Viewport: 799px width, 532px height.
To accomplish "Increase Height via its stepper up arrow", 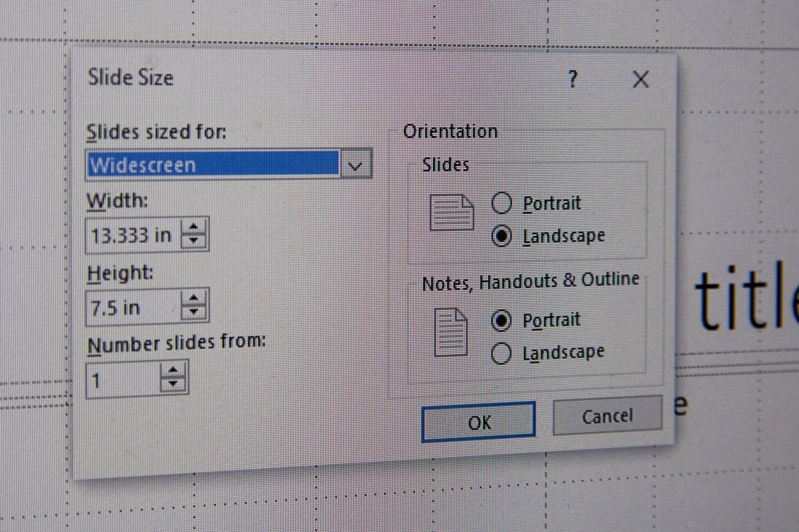I will pyautogui.click(x=193, y=298).
